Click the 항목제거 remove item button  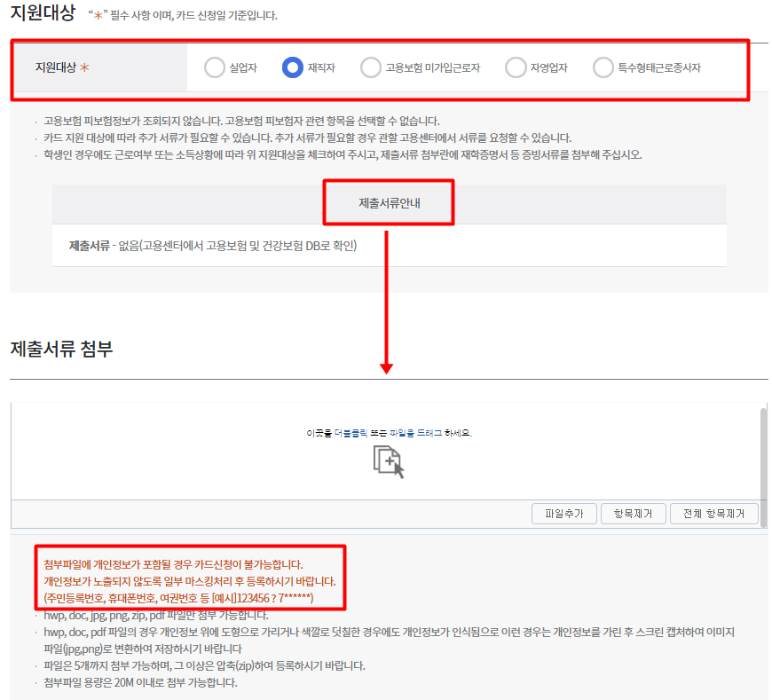633,513
